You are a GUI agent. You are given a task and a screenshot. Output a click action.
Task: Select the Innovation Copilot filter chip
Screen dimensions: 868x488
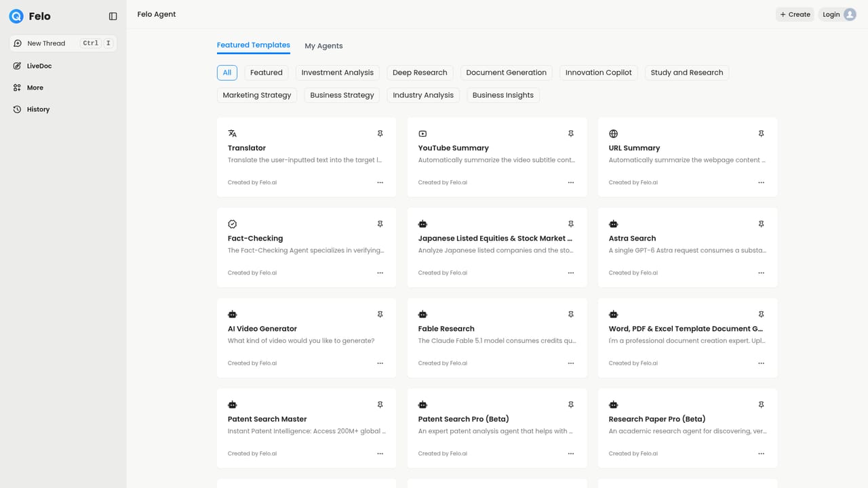coord(599,73)
